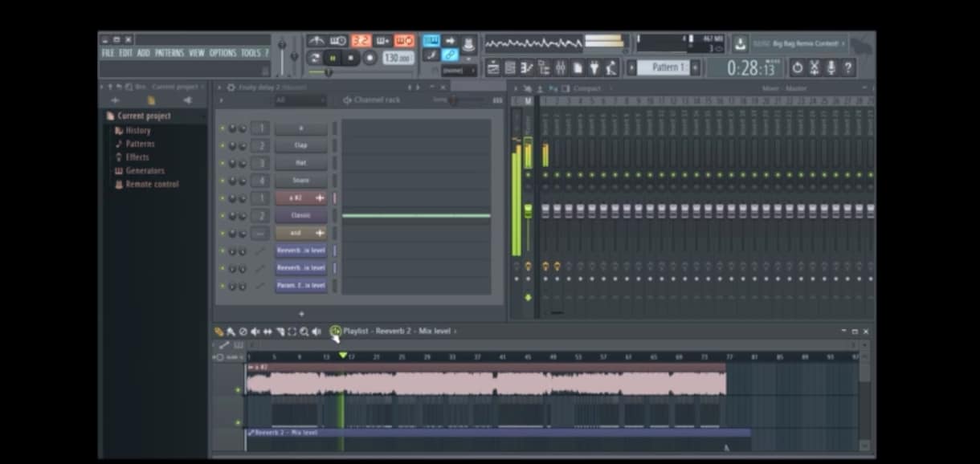This screenshot has width=980, height=464.
Task: Click the help question mark icon
Action: [848, 67]
